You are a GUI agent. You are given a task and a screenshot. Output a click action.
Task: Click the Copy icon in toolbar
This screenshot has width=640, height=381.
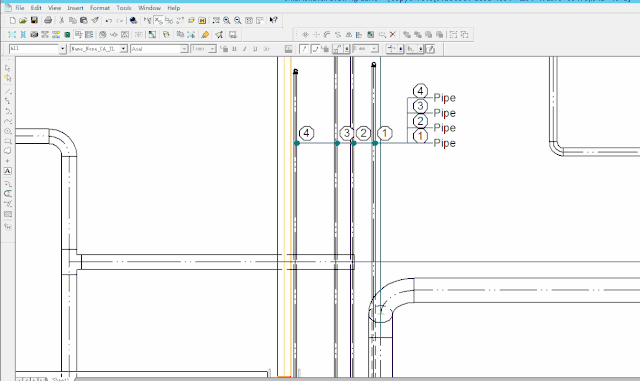[73, 20]
